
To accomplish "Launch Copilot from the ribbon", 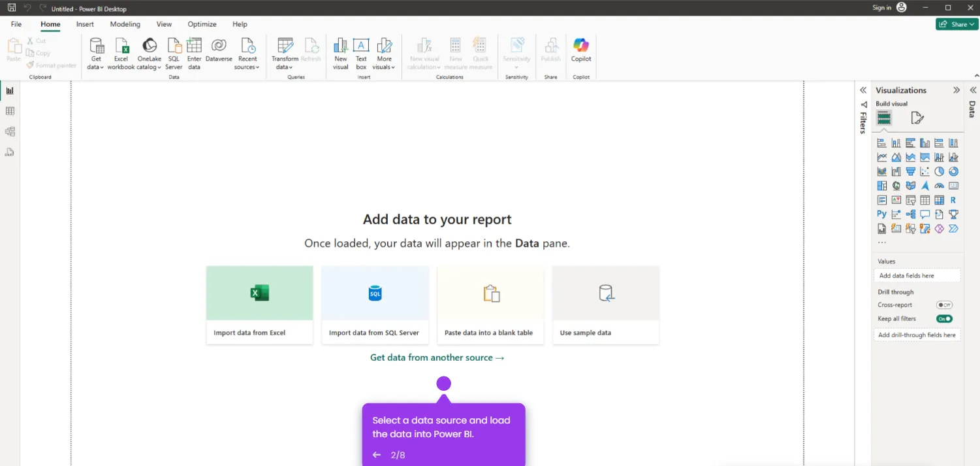I will (x=581, y=50).
